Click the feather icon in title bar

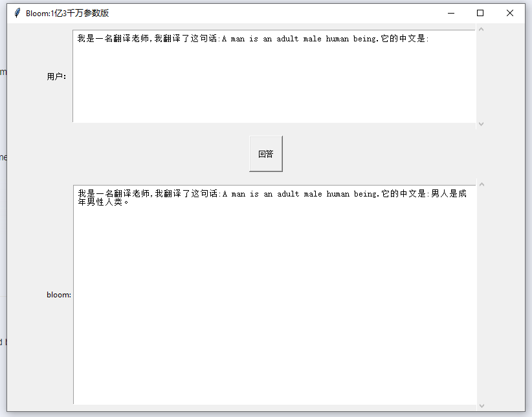(17, 13)
